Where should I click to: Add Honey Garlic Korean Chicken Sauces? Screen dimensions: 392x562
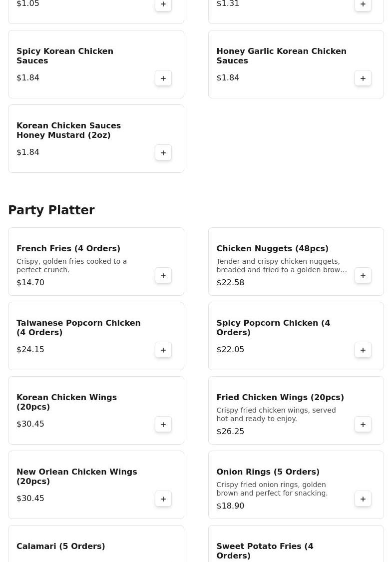(x=363, y=78)
